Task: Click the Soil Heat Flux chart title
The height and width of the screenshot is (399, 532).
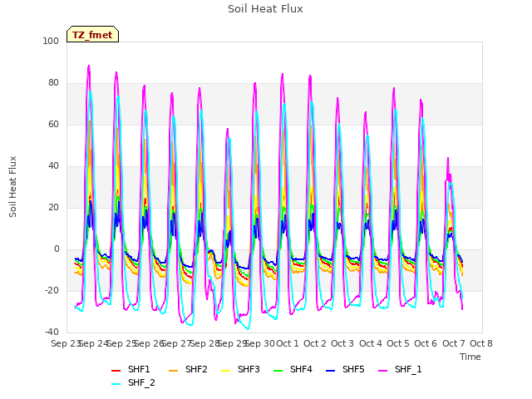Action: pos(265,9)
